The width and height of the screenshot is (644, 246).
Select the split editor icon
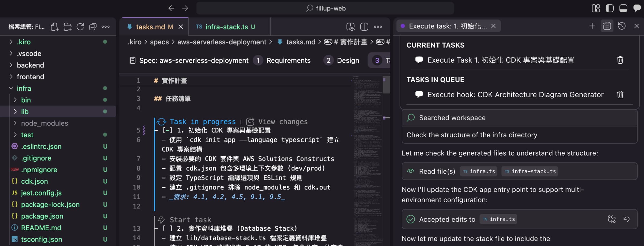pos(364,27)
